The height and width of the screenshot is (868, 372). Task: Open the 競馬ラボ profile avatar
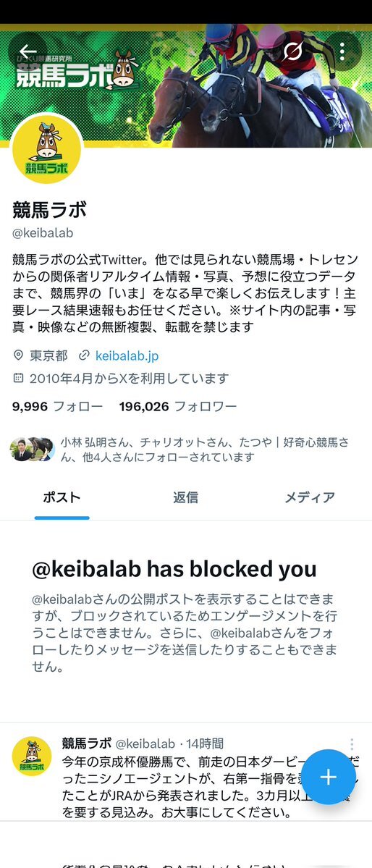click(x=46, y=149)
